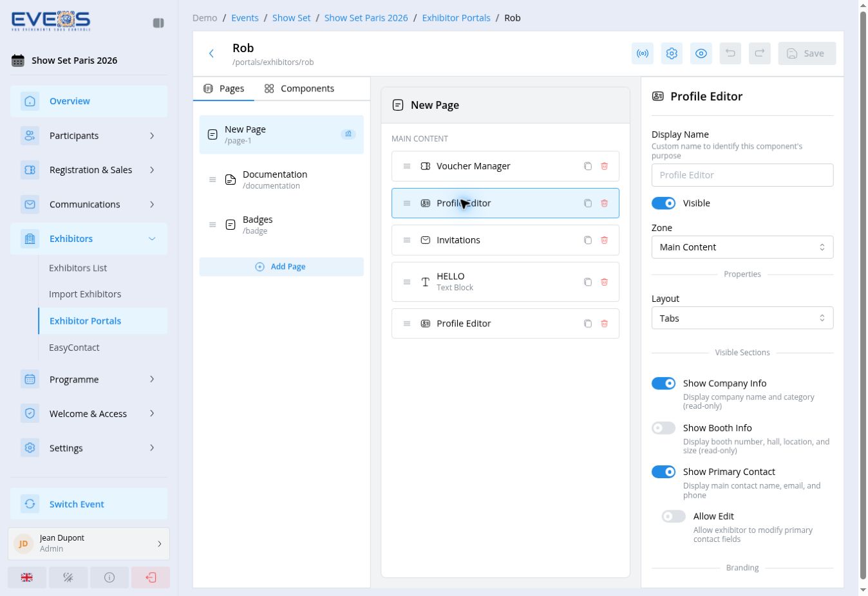
Task: Click the theme toggle icon in sidebar footer
Action: pos(68,577)
